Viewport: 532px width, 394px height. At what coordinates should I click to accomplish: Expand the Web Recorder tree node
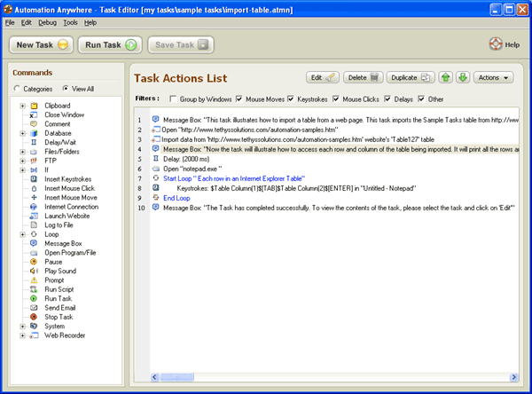click(x=22, y=335)
